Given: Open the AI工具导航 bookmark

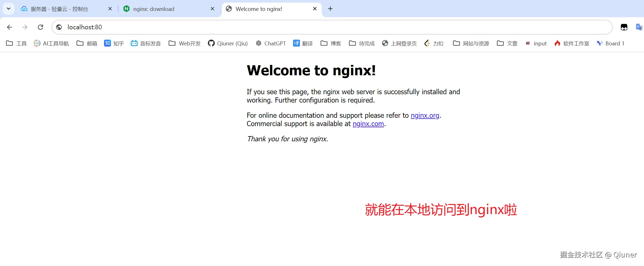Looking at the screenshot, I should tap(51, 43).
